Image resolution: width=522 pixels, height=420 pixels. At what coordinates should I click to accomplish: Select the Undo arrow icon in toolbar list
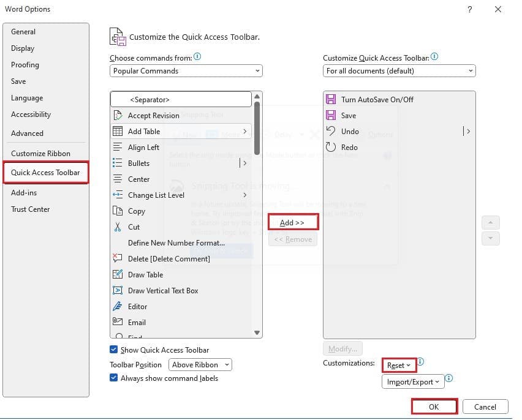click(331, 132)
